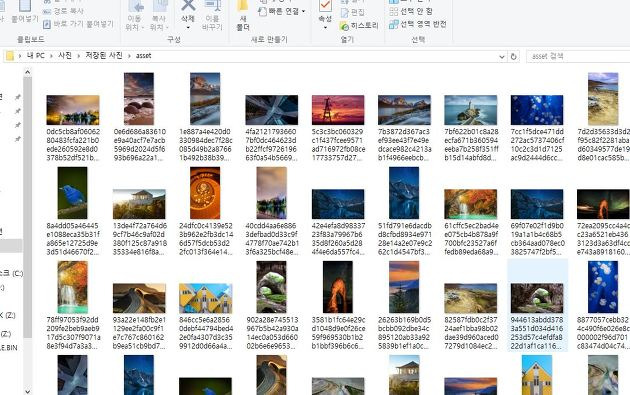Click the folder icon in the address bar
Screen dimensions: 630x395
coord(10,56)
